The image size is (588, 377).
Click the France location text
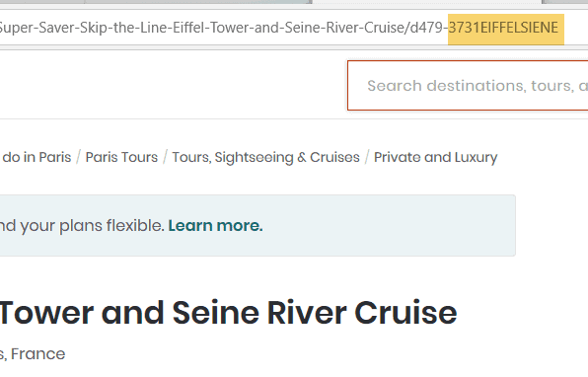pos(37,353)
